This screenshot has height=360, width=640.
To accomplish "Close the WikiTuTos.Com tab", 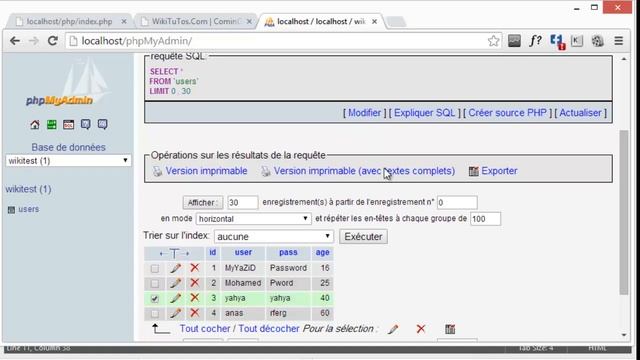I will (249, 22).
